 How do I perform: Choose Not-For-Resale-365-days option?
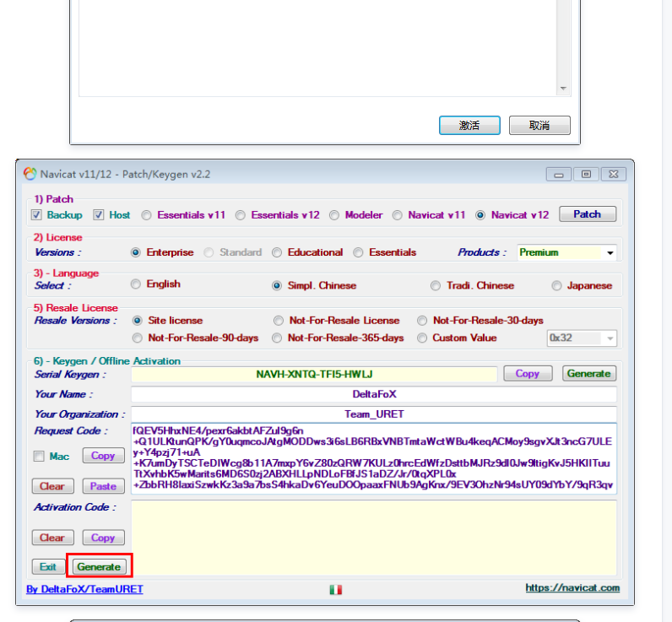[277, 338]
